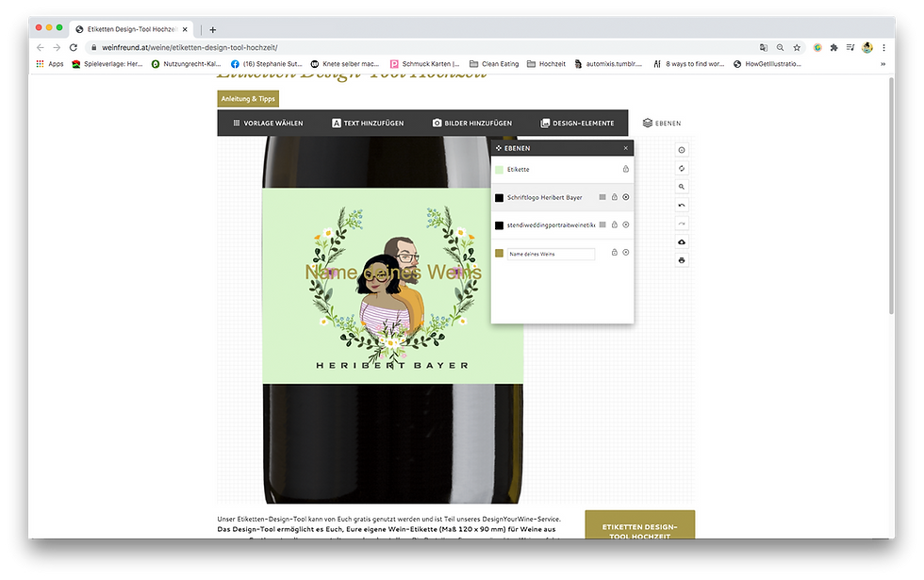The height and width of the screenshot is (580, 924).
Task: Select the Heribert Bayer logo on label
Action: [x=392, y=366]
